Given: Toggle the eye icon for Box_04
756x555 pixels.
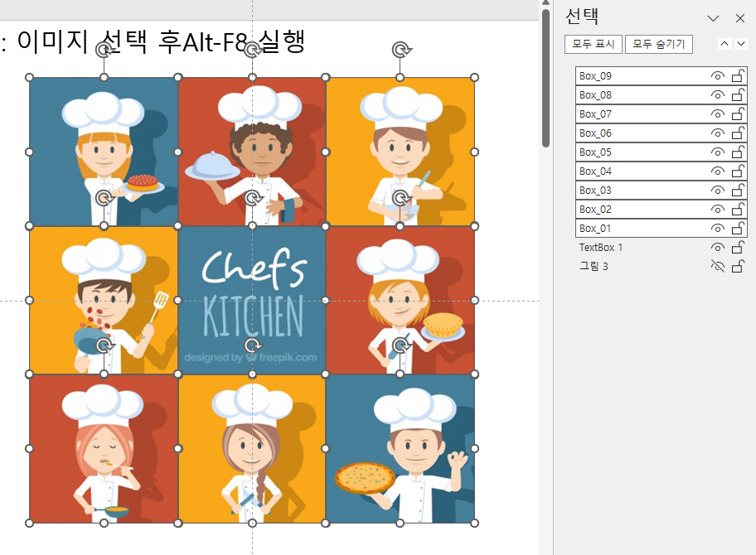Looking at the screenshot, I should pyautogui.click(x=717, y=171).
